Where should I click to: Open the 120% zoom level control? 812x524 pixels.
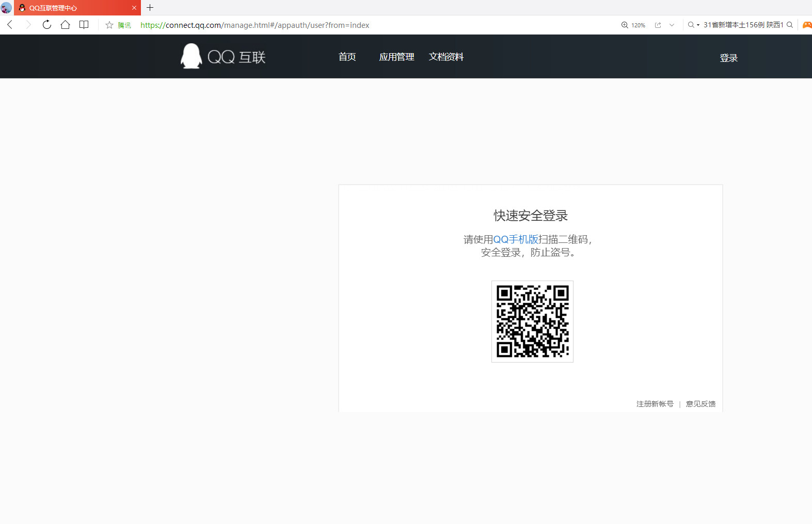coord(633,25)
